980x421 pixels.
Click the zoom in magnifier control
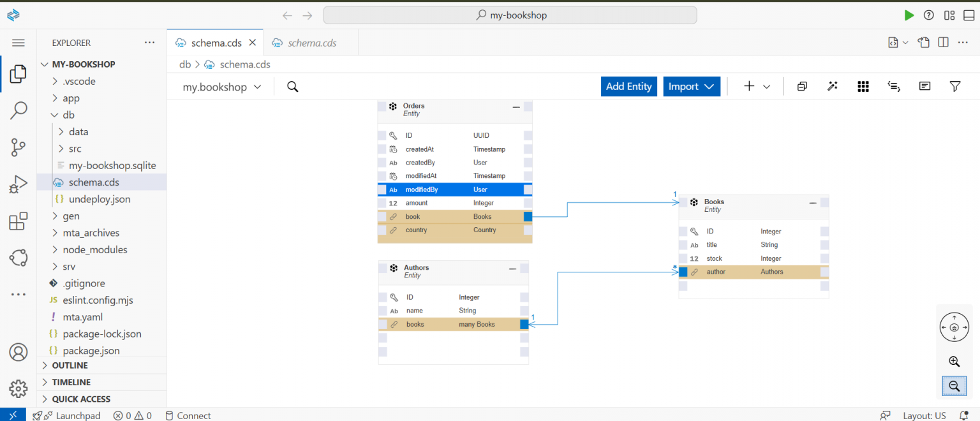[954, 362]
